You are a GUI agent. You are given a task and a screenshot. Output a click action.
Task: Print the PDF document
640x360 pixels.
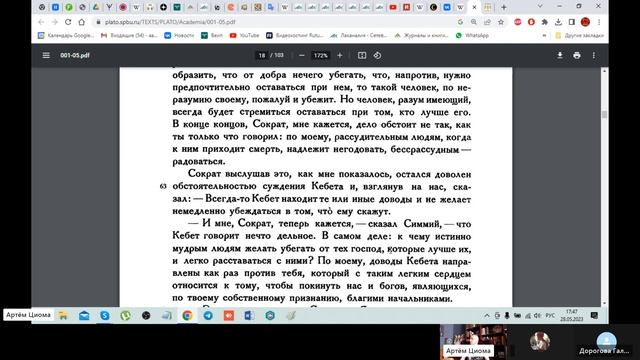coord(577,55)
